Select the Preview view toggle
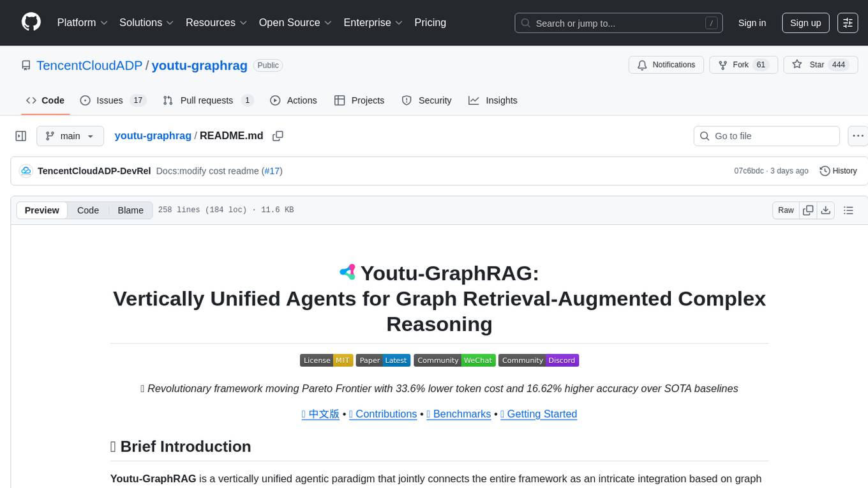This screenshot has width=868, height=488. coord(41,210)
